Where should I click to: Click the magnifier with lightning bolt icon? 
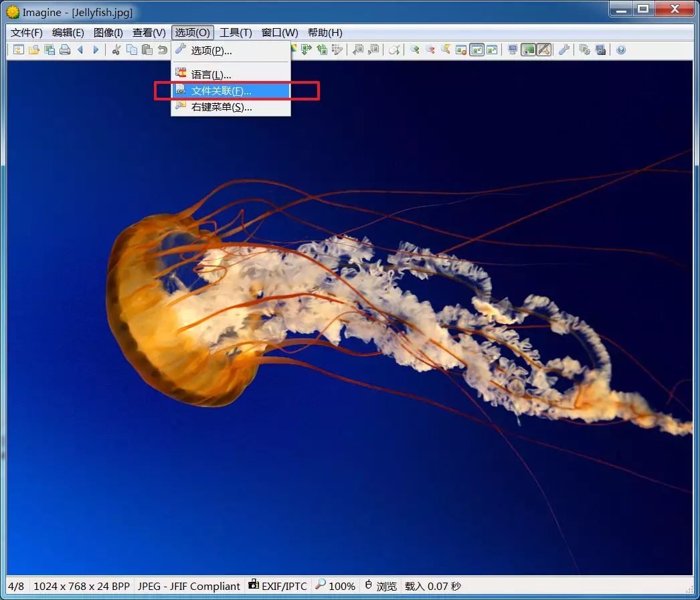(x=446, y=50)
